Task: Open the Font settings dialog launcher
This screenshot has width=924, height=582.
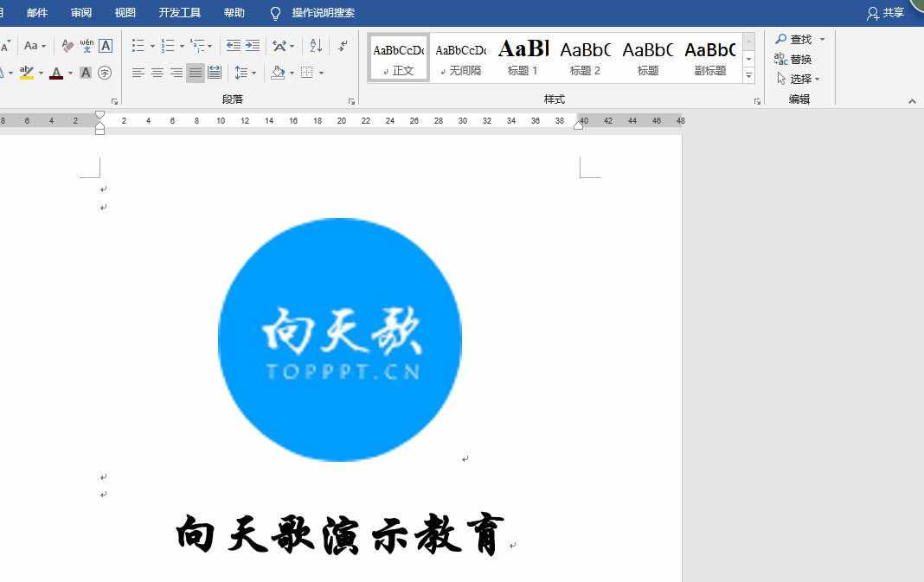Action: (115, 101)
